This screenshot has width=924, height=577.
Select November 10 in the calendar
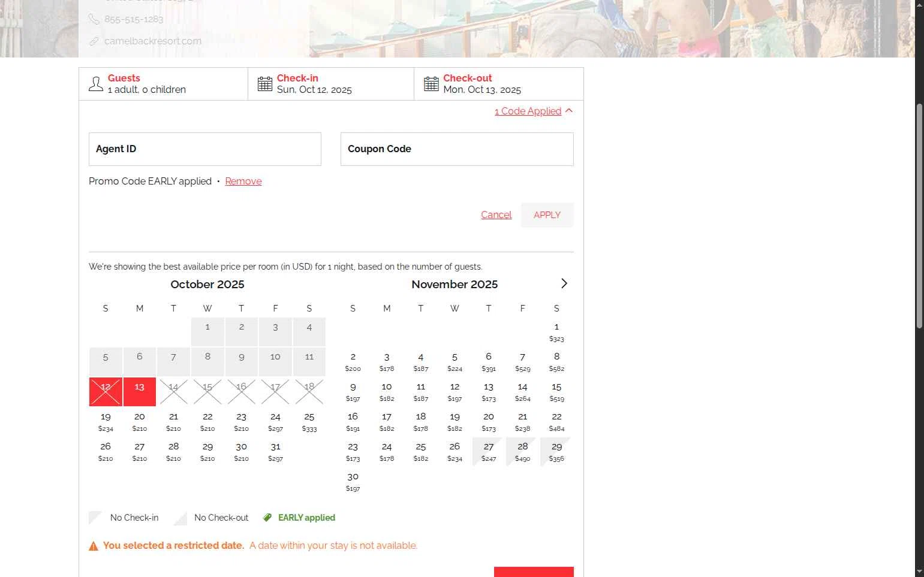(x=387, y=392)
